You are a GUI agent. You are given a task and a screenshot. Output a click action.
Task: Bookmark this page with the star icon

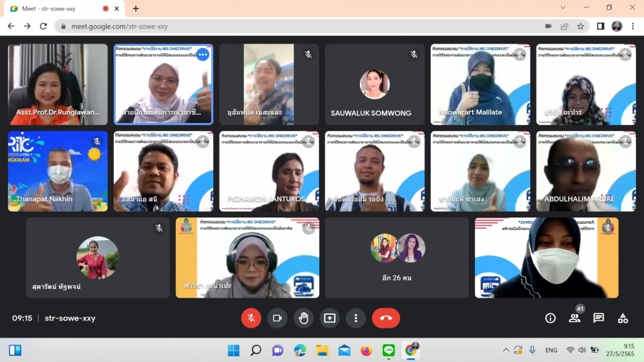tap(581, 26)
